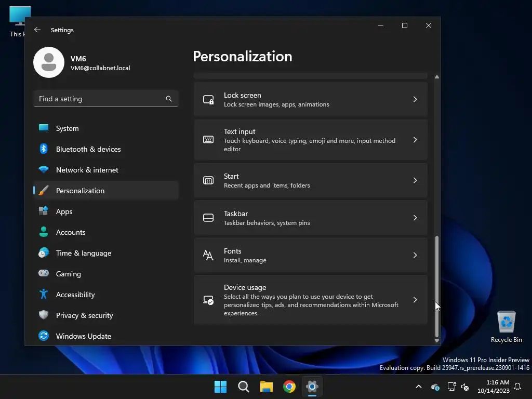Click the Wi-Fi icon for Network & internet
The height and width of the screenshot is (399, 532).
pos(44,170)
